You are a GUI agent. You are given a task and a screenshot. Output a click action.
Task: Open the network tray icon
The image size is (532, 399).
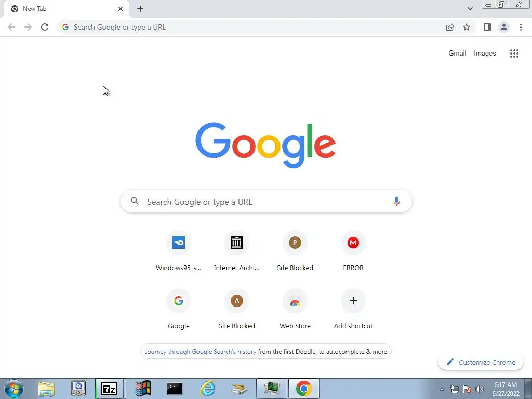(454, 389)
